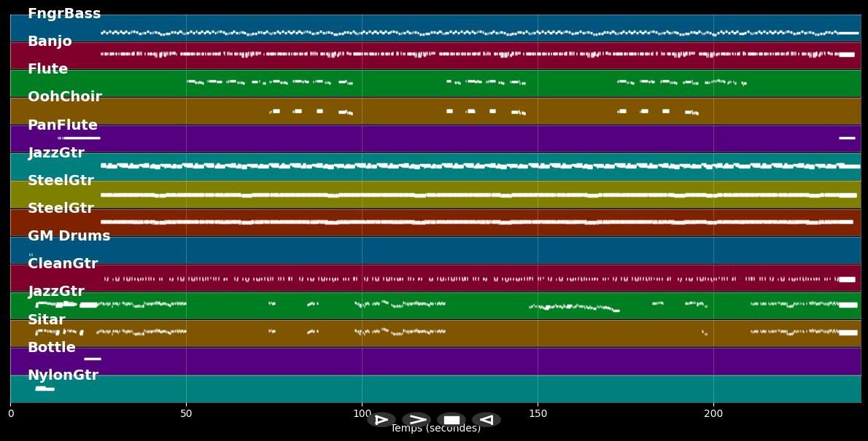The width and height of the screenshot is (868, 441).
Task: Click the 50 second mark on the time axis
Action: [187, 413]
